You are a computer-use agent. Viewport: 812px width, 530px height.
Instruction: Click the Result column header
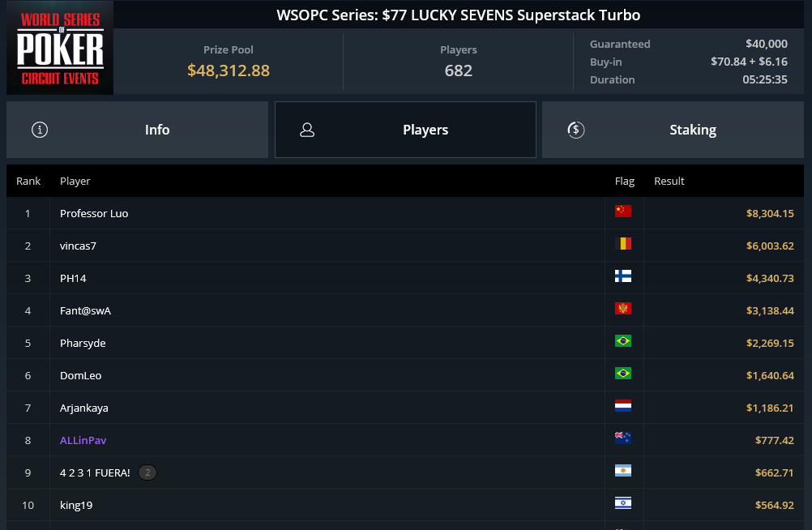click(669, 181)
